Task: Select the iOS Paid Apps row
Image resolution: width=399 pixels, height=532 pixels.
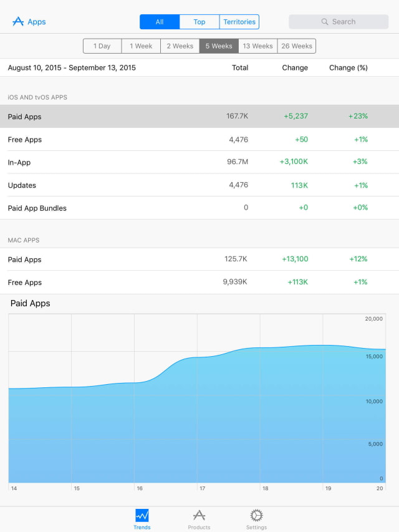Action: [199, 117]
